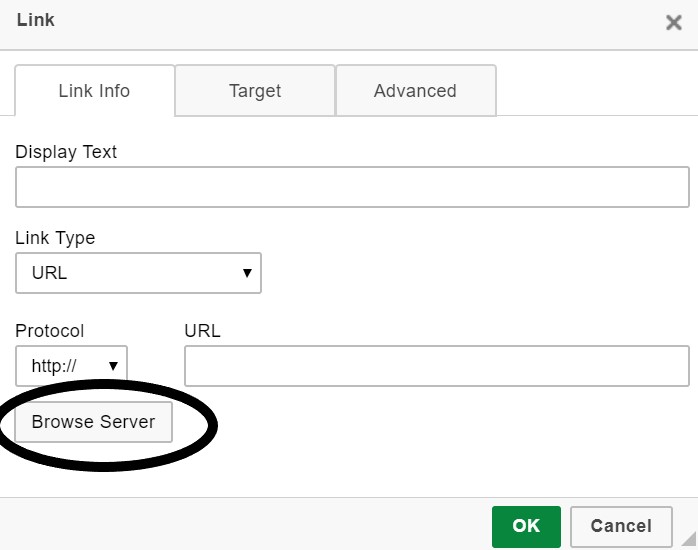The width and height of the screenshot is (698, 550).
Task: Click the 'Display Text' label
Action: [66, 152]
